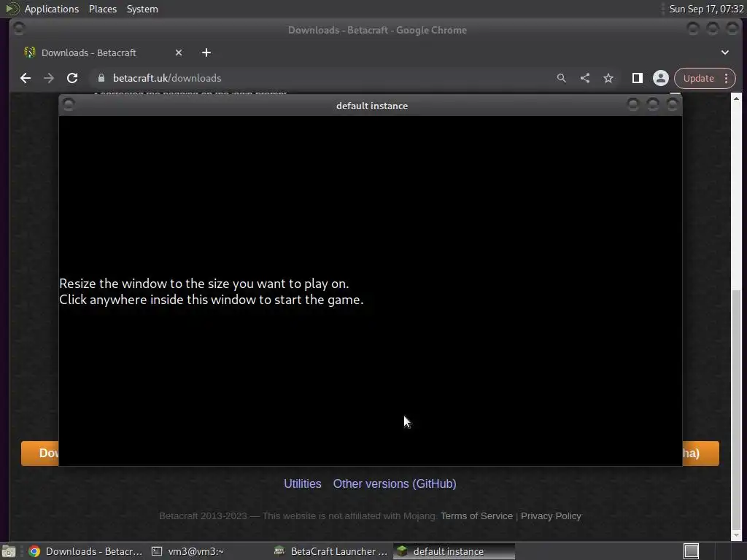
Task: Open the Chrome profile avatar
Action: 661,78
